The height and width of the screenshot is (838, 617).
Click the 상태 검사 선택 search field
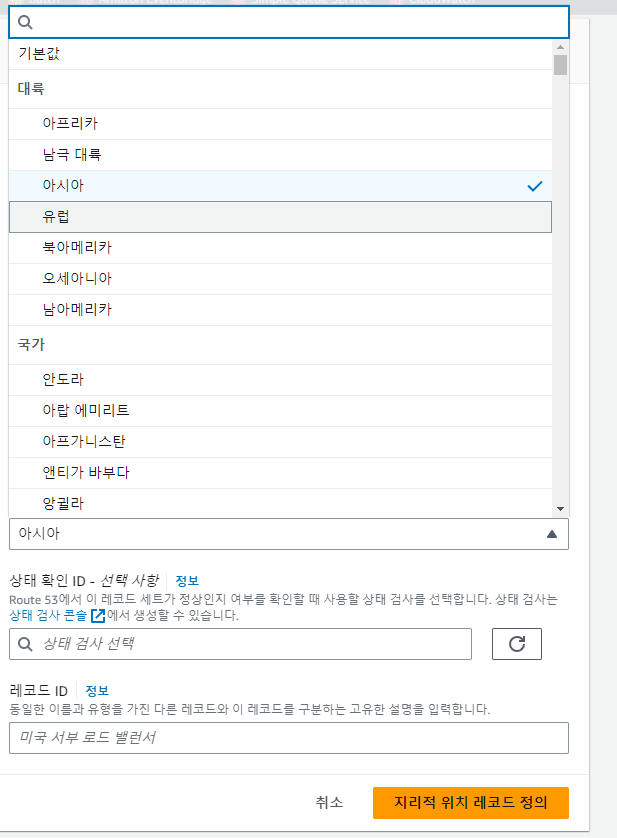click(x=250, y=644)
